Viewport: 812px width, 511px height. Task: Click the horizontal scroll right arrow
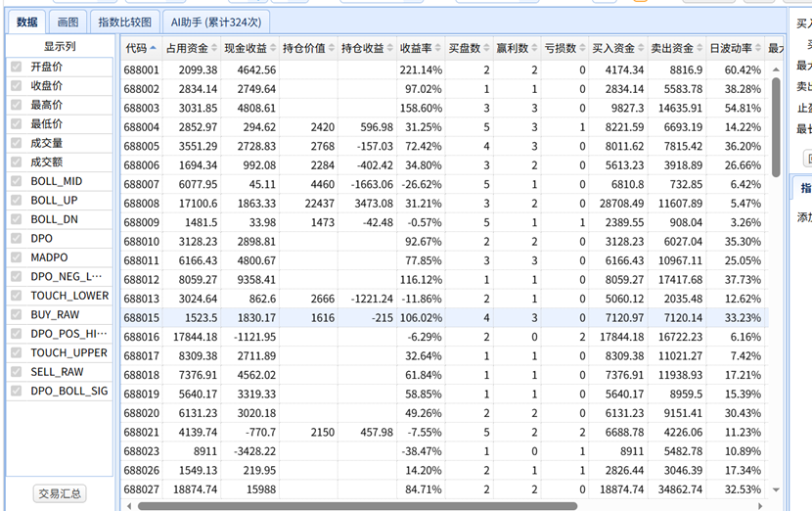760,506
